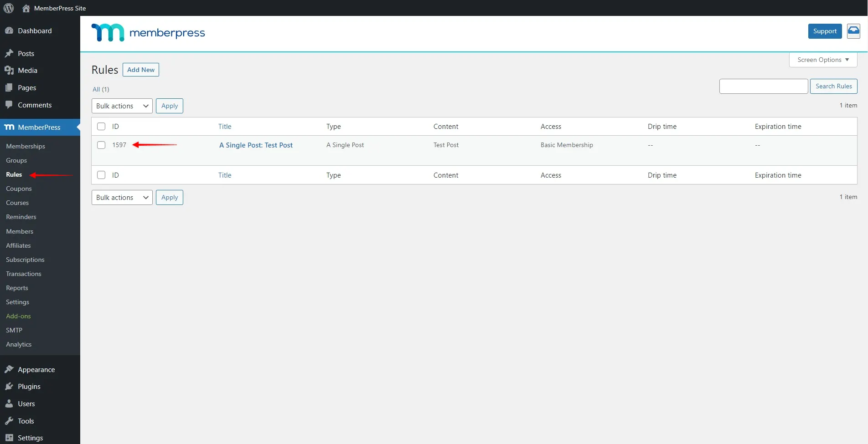Screen dimensions: 868x444
Task: Sort by Title in header row
Action: pyautogui.click(x=225, y=127)
